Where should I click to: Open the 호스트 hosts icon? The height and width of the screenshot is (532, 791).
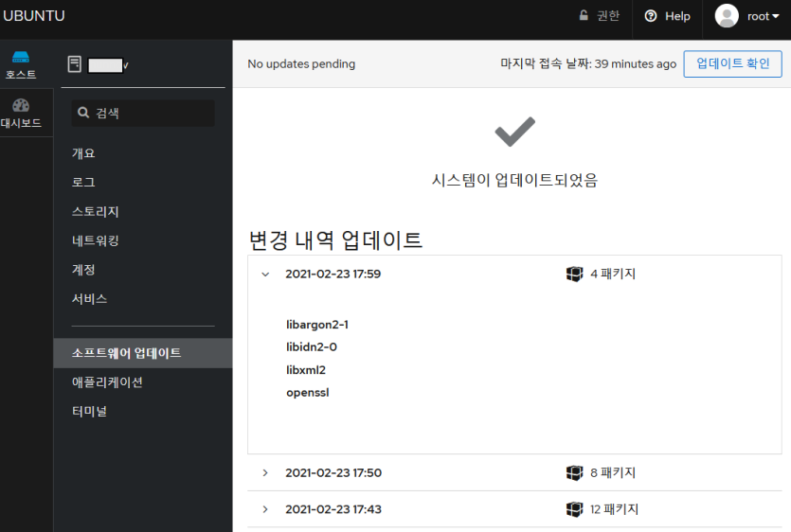[x=21, y=57]
